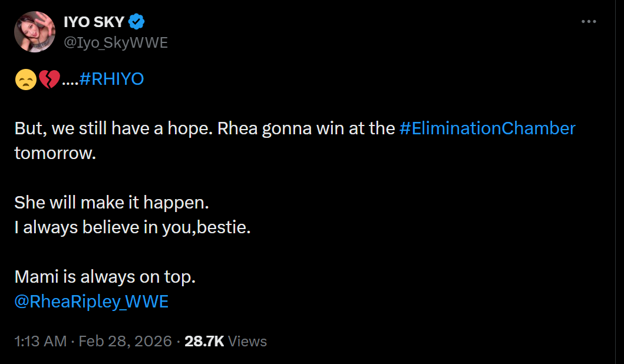The image size is (624, 364).
Task: Click the "She will make it happen." line
Action: click(x=111, y=203)
